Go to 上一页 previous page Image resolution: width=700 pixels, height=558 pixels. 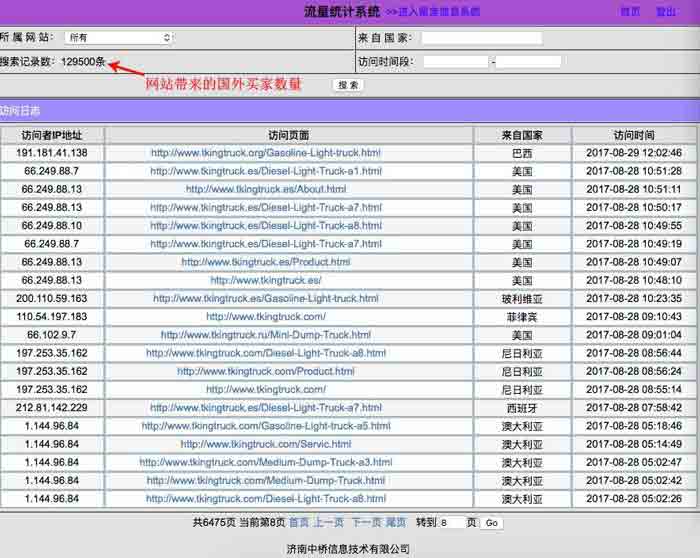pyautogui.click(x=329, y=522)
